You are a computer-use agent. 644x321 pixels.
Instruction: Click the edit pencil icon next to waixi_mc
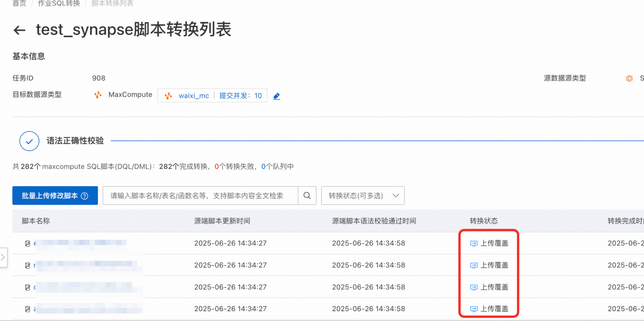277,96
